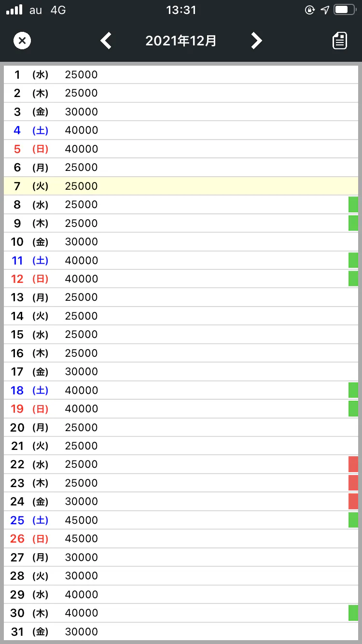Go to the previous month arrow
Viewport: 362px width, 644px height.
coord(106,41)
